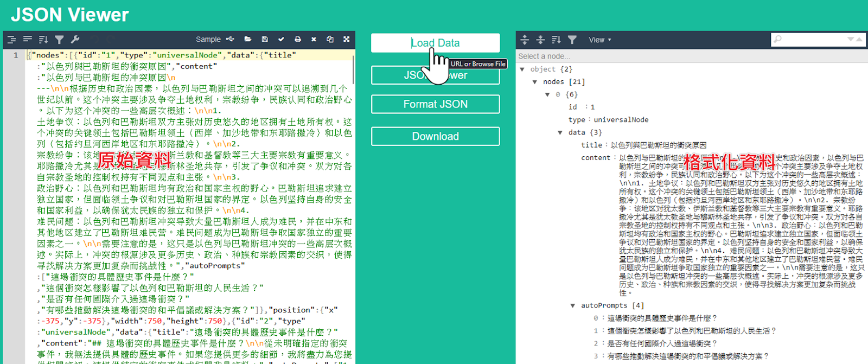This screenshot has width=868, height=364.
Task: Toggle fullscreen in left editor toolbar
Action: click(x=346, y=39)
